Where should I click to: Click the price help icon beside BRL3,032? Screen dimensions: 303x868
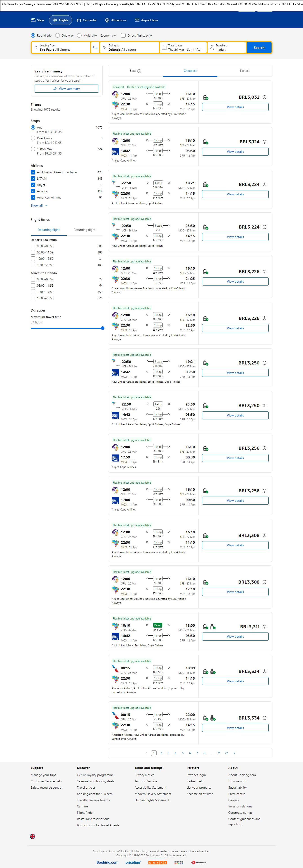265,97
